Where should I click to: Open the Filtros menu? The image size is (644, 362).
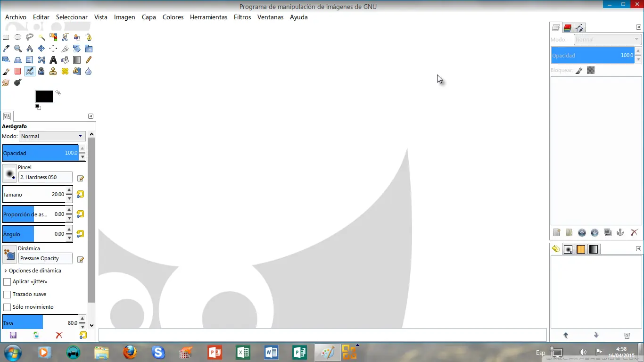click(242, 17)
